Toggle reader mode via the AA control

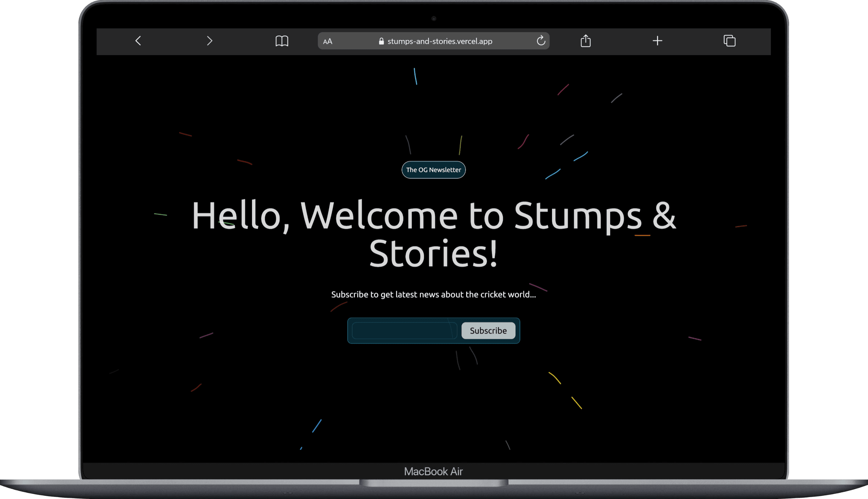(327, 41)
